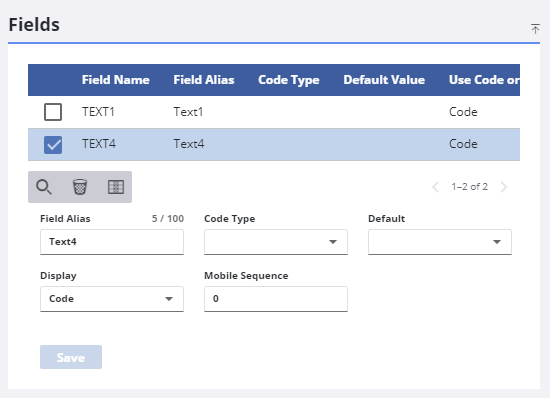Select the TEXT1 field name cell
550x398 pixels.
click(x=98, y=112)
